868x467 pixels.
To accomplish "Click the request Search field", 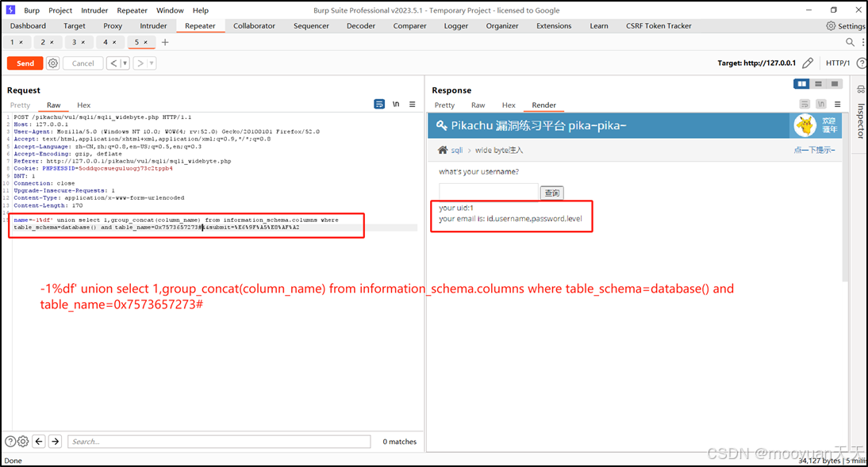I will click(219, 442).
